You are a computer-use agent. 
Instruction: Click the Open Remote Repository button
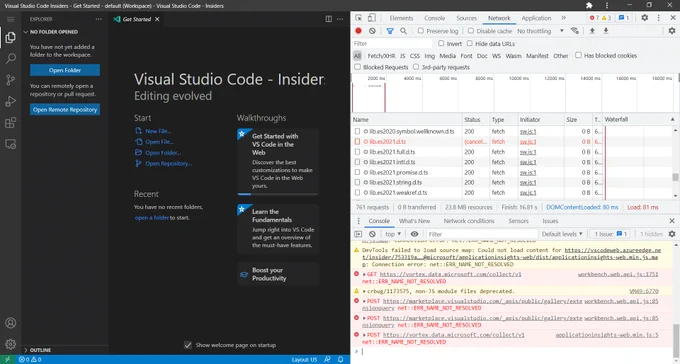(65, 109)
